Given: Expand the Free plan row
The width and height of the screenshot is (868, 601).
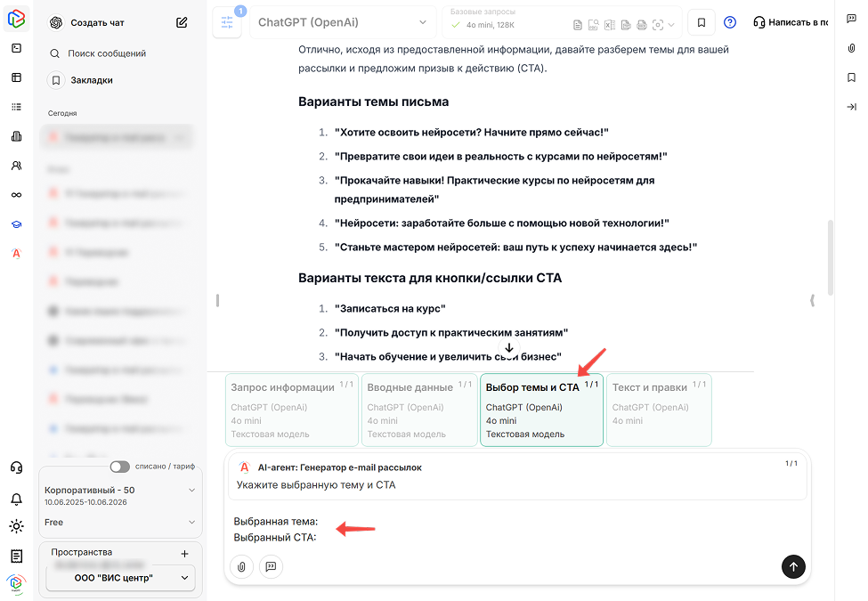Looking at the screenshot, I should click(191, 523).
